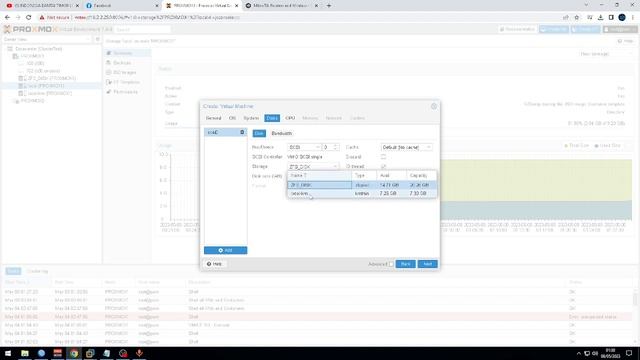The width and height of the screenshot is (640, 360).
Task: Open the Tasks log tab
Action: [13, 271]
